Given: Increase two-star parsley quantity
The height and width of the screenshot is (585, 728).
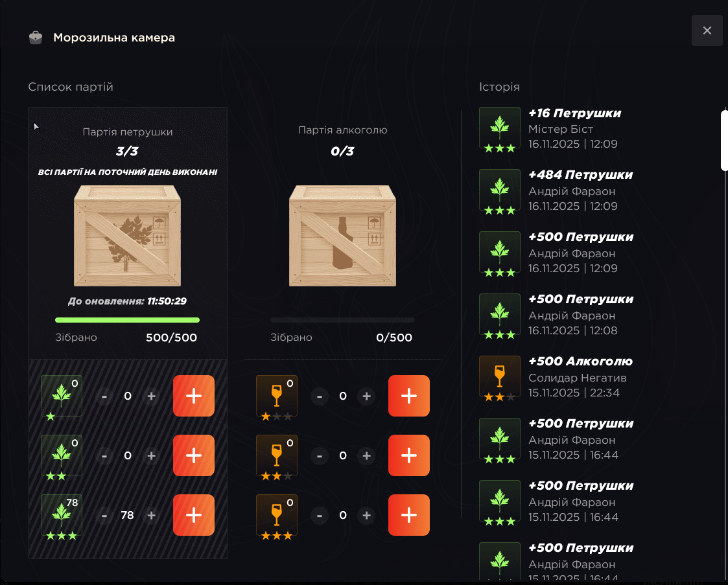Looking at the screenshot, I should 151,455.
